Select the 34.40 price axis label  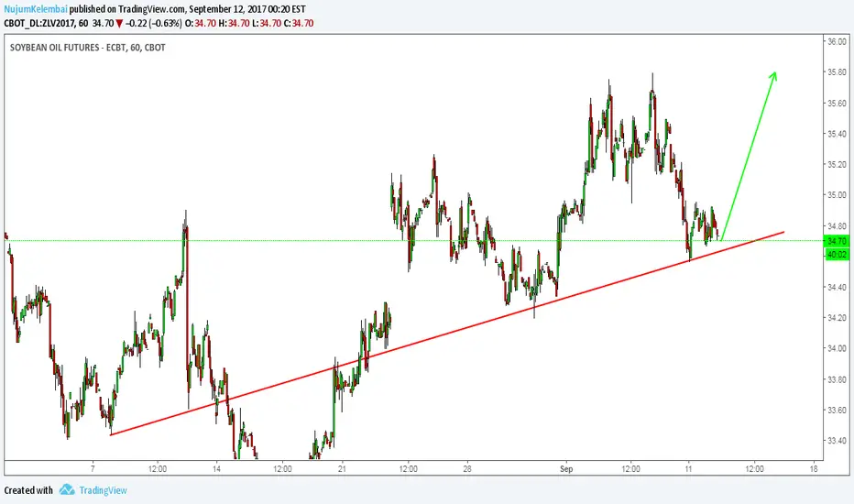(837, 287)
